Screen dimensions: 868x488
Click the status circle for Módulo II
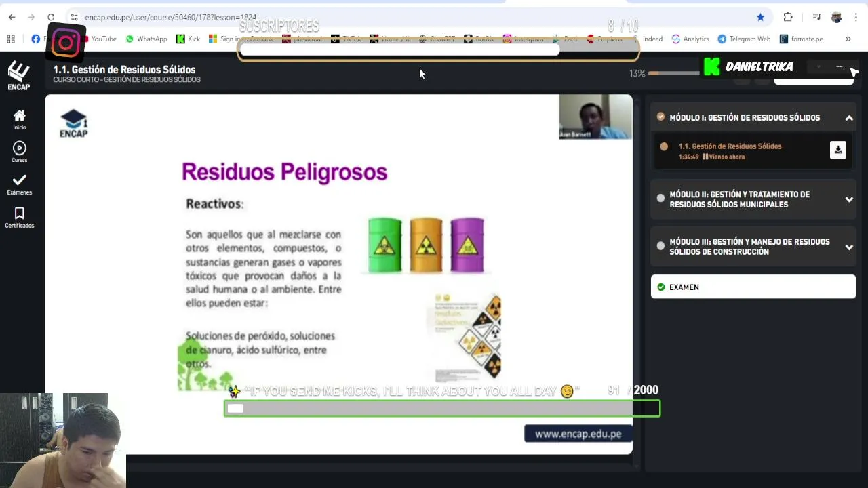point(660,198)
